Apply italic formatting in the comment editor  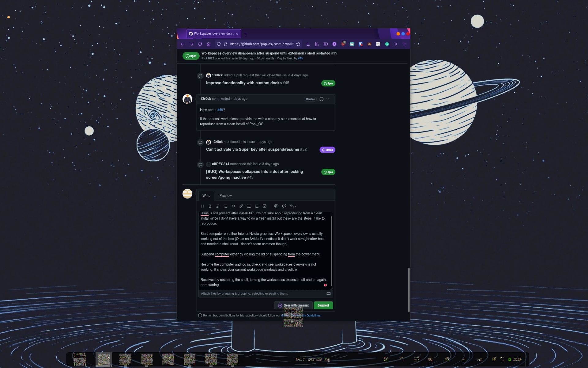point(218,206)
